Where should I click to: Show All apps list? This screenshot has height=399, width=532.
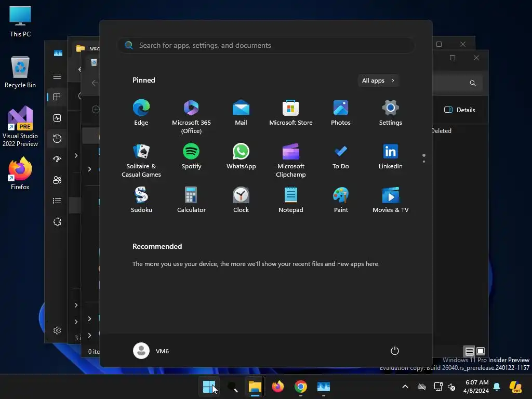[x=378, y=81]
